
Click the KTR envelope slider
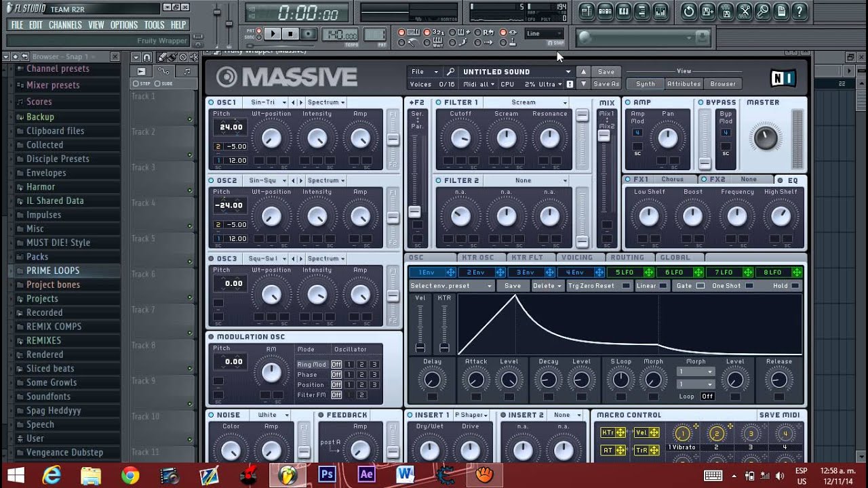coord(444,347)
